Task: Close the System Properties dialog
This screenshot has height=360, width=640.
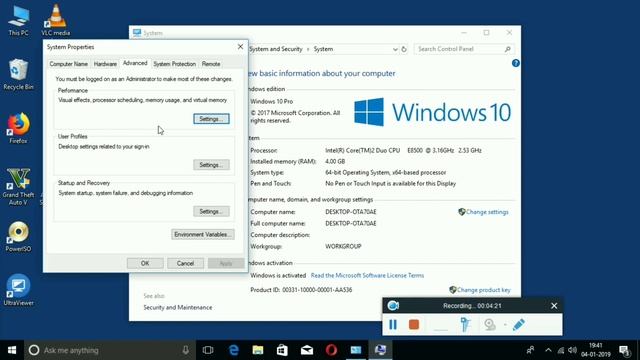Action: coord(240,47)
